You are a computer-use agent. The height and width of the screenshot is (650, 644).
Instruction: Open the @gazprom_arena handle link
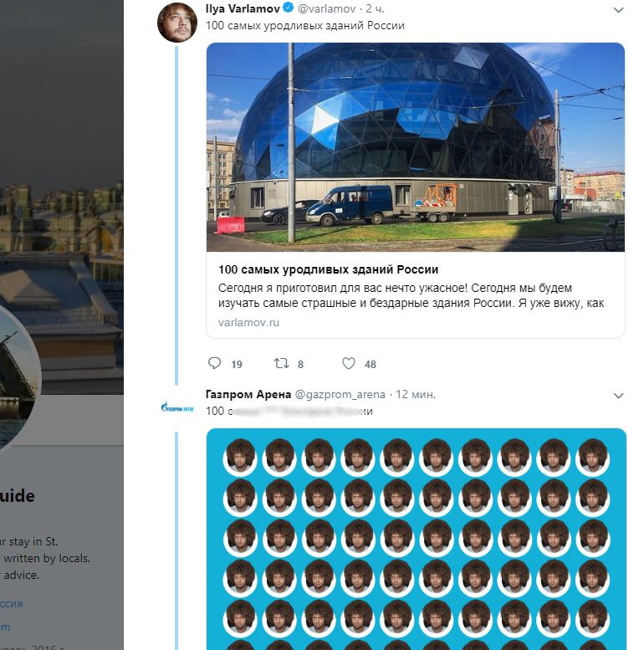click(340, 395)
